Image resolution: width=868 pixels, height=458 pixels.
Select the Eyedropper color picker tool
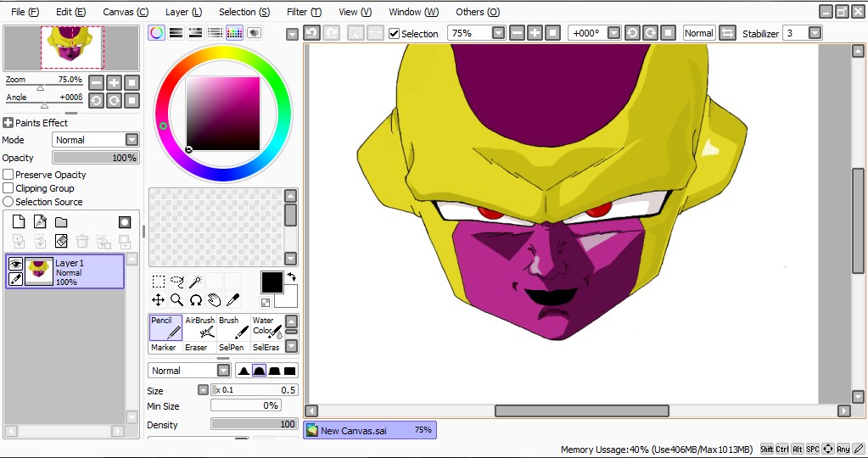tap(233, 299)
